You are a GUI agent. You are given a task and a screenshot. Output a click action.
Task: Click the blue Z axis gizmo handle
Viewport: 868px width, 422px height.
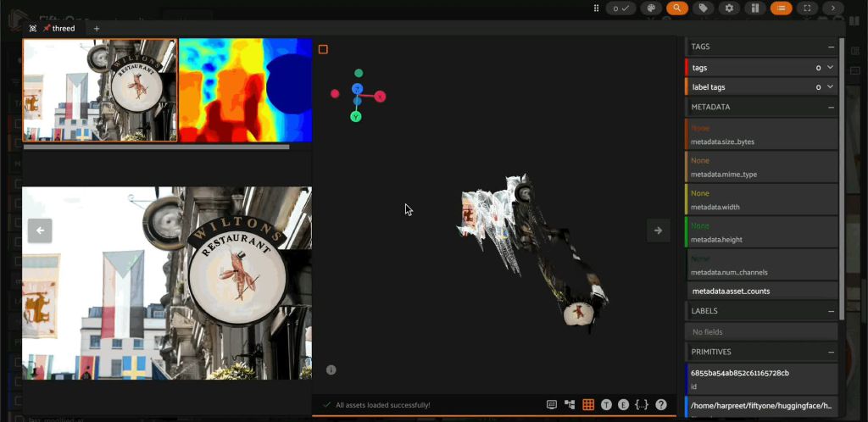click(x=357, y=88)
